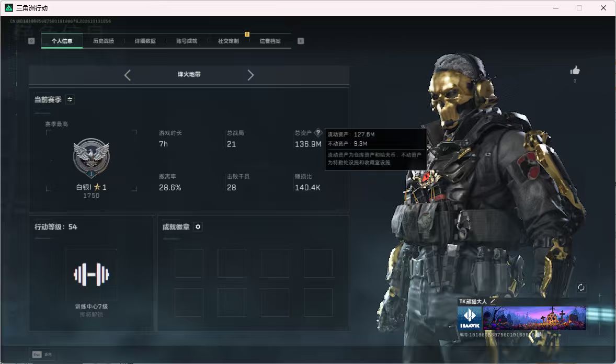The height and width of the screenshot is (364, 616).
Task: Click the 流动资产: 127.6M tooltip line
Action: pyautogui.click(x=351, y=134)
